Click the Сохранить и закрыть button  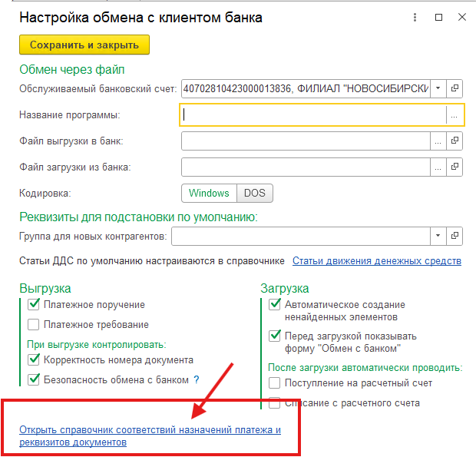click(x=84, y=45)
